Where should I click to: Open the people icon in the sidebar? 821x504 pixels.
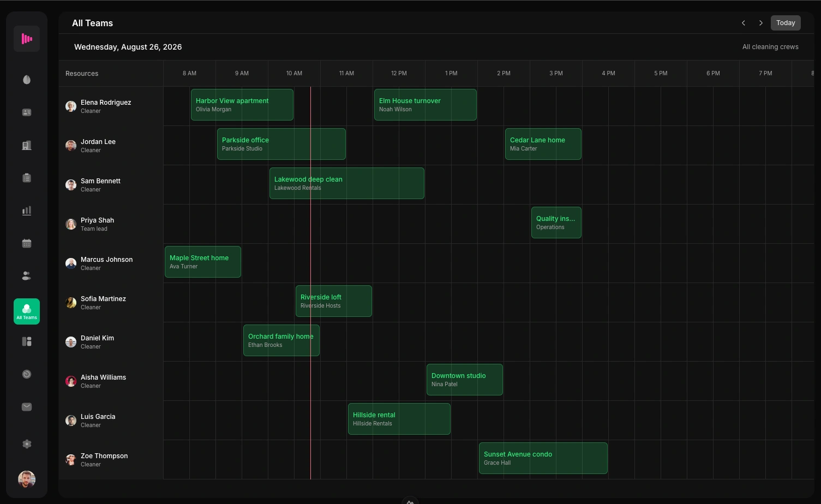click(x=27, y=276)
